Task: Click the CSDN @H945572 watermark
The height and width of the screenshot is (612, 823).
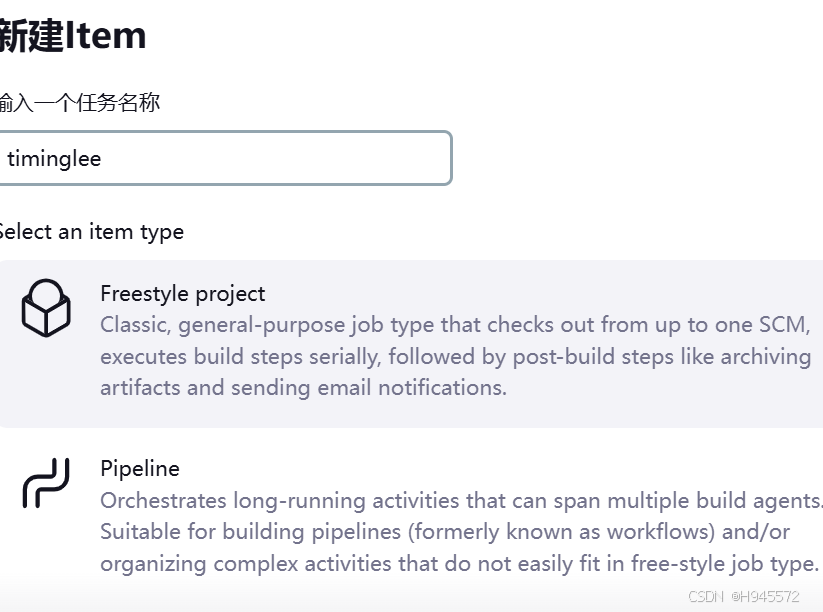Action: tap(744, 597)
